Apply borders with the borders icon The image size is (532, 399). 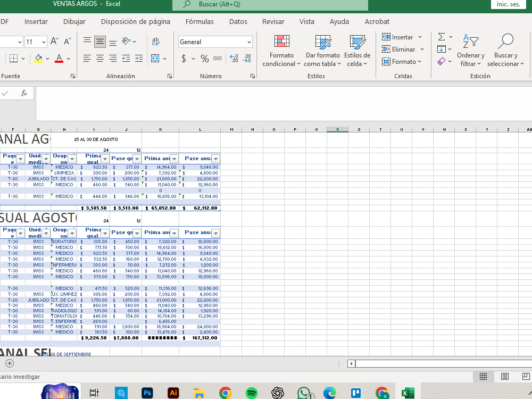[14, 59]
